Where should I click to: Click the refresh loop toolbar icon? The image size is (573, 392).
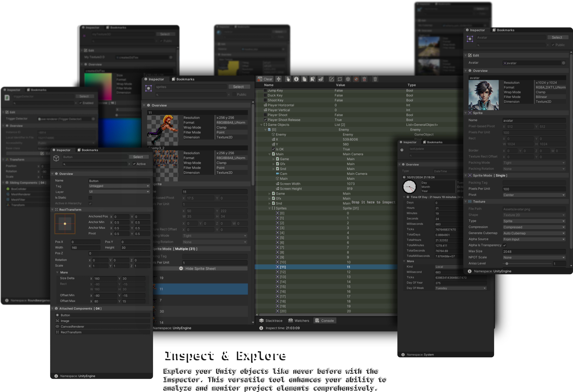tap(340, 79)
